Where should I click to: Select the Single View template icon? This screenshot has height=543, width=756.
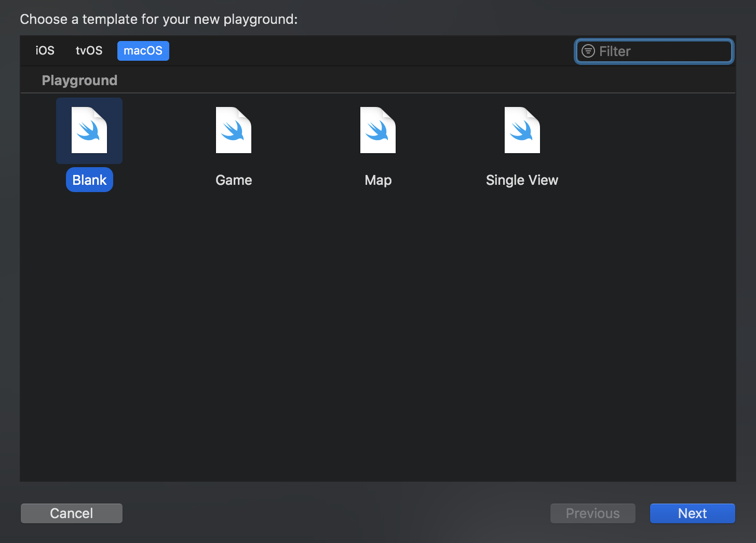[x=522, y=130]
